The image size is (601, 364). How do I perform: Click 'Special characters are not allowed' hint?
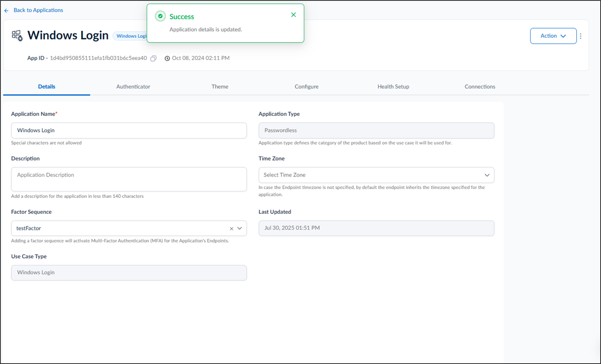[x=46, y=143]
